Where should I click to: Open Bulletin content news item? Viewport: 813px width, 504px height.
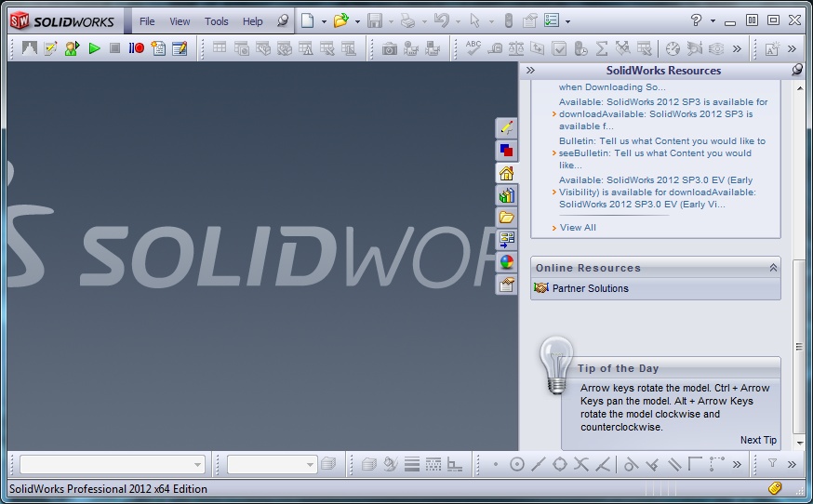point(661,153)
